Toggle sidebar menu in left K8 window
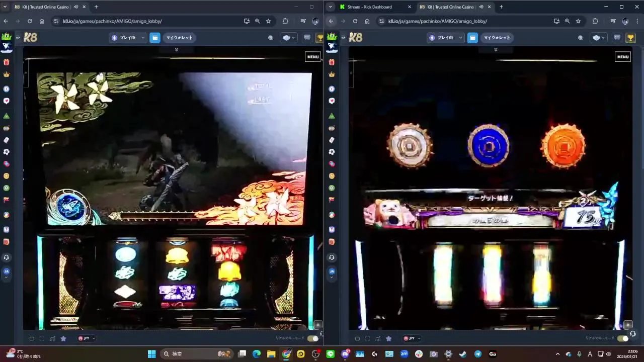 pos(18,37)
